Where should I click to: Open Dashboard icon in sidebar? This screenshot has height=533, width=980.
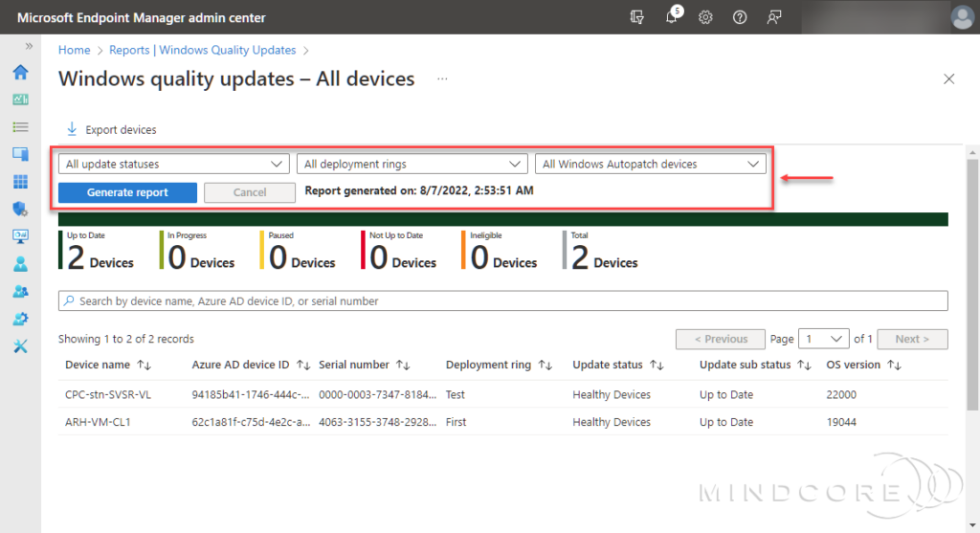pos(21,100)
